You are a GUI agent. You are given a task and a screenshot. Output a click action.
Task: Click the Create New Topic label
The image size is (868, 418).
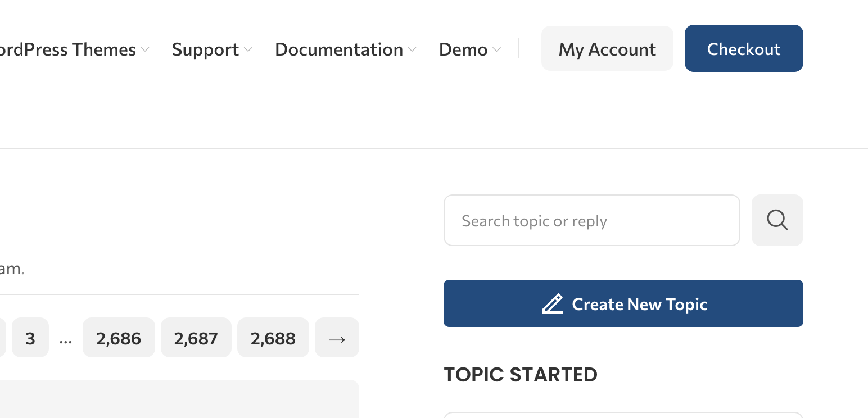(x=639, y=304)
